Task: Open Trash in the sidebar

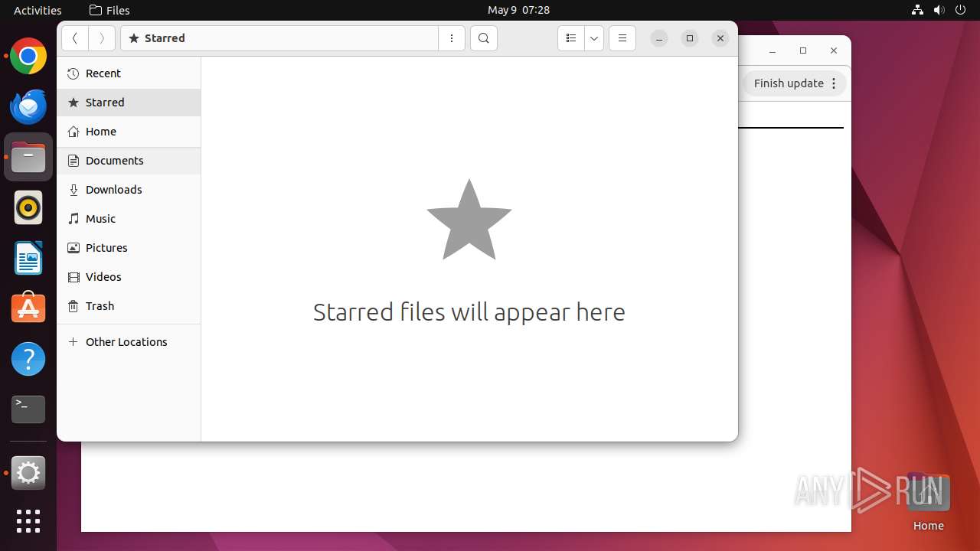Action: coord(129,306)
